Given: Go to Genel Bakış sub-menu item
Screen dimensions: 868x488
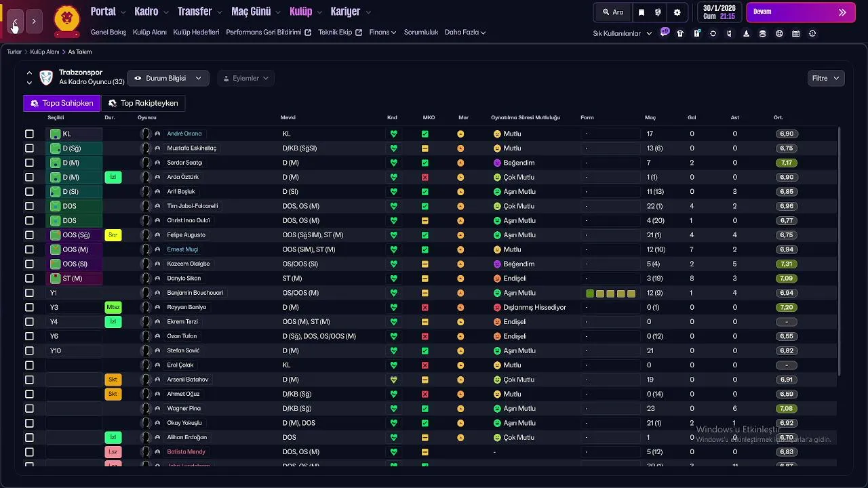Looking at the screenshot, I should [108, 32].
